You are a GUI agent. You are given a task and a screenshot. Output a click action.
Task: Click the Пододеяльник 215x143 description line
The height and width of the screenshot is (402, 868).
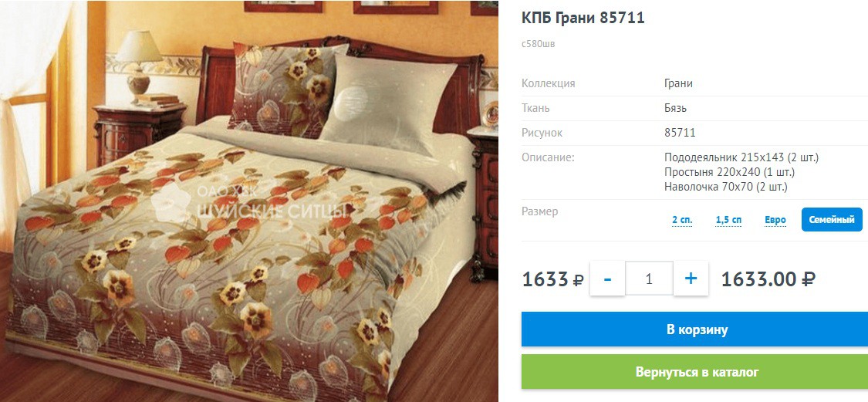(x=741, y=158)
